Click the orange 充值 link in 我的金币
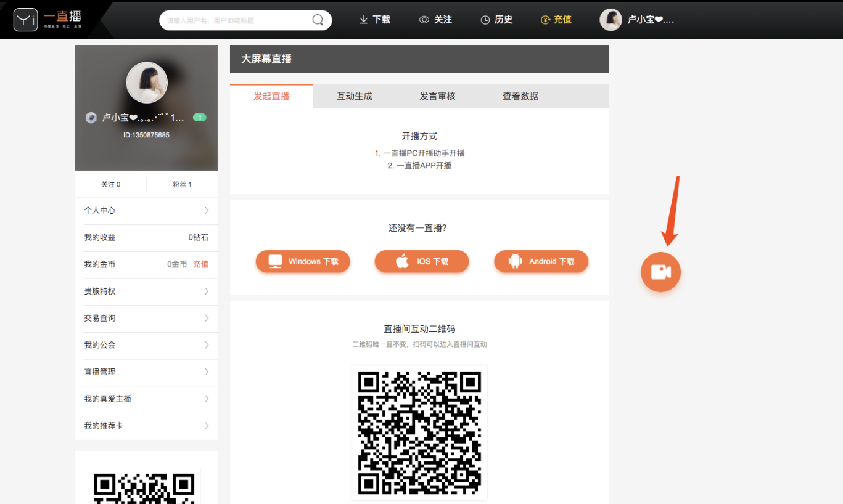 pyautogui.click(x=201, y=264)
